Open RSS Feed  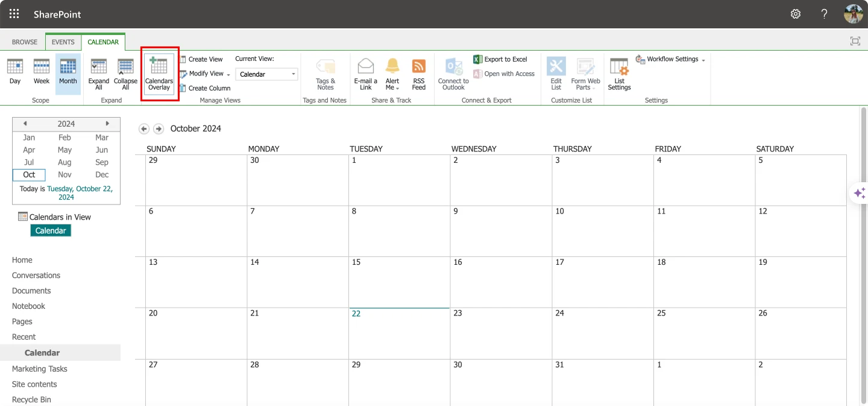click(x=419, y=75)
